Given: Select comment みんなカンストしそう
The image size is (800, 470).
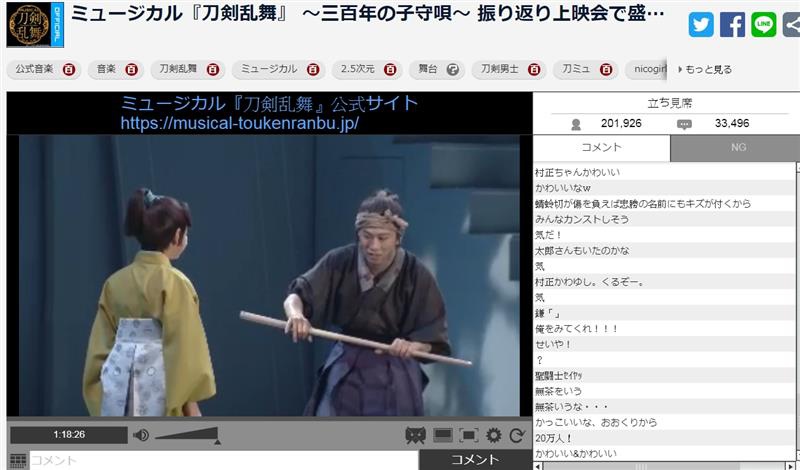Looking at the screenshot, I should (x=582, y=219).
